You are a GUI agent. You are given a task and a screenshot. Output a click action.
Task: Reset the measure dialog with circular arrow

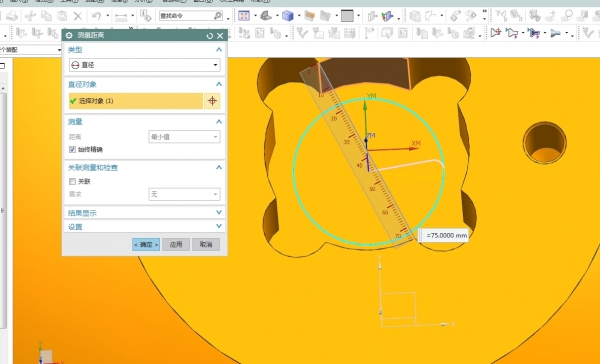[x=209, y=36]
